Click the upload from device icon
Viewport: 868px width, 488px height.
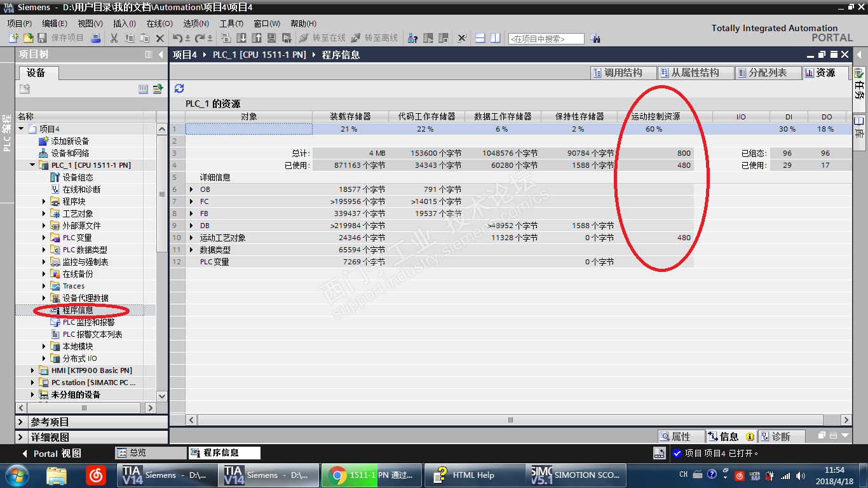tap(256, 38)
